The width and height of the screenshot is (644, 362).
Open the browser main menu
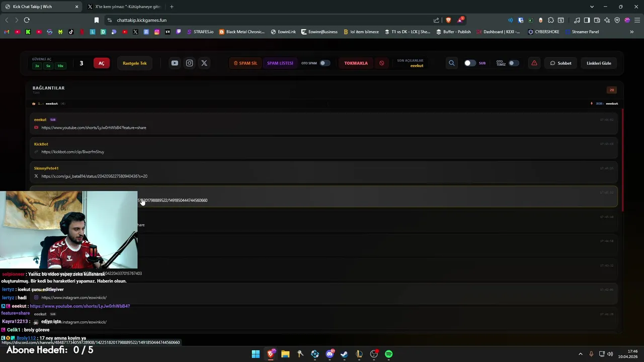[x=637, y=20]
